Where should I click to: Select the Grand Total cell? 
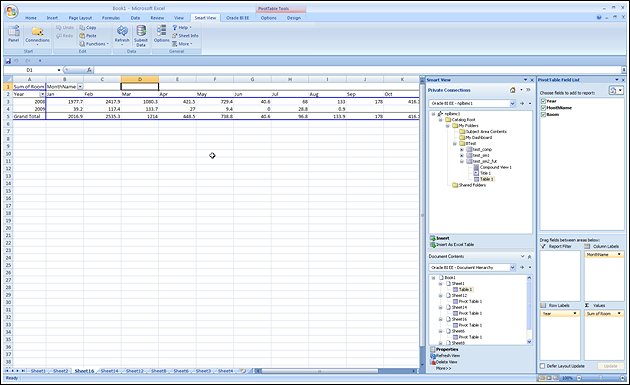[x=29, y=116]
